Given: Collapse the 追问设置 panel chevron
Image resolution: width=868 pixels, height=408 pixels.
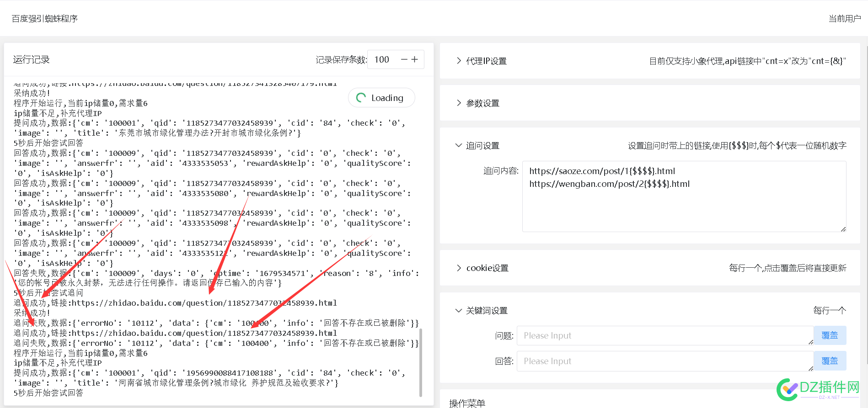Looking at the screenshot, I should pyautogui.click(x=459, y=145).
